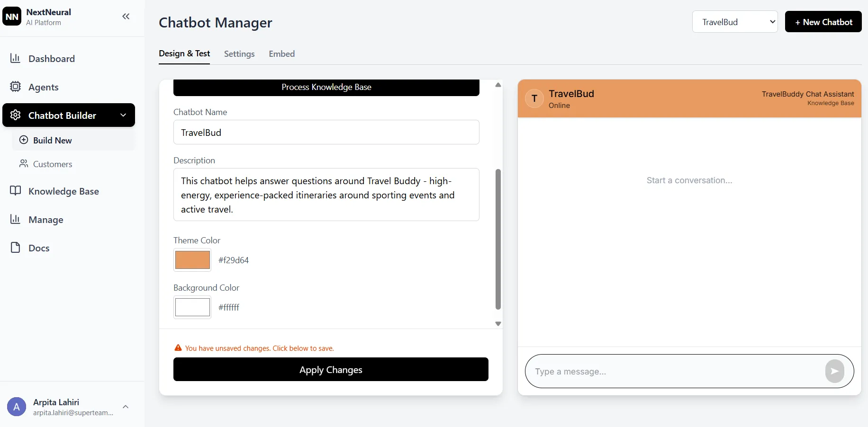Open the Embed tab

[281, 54]
